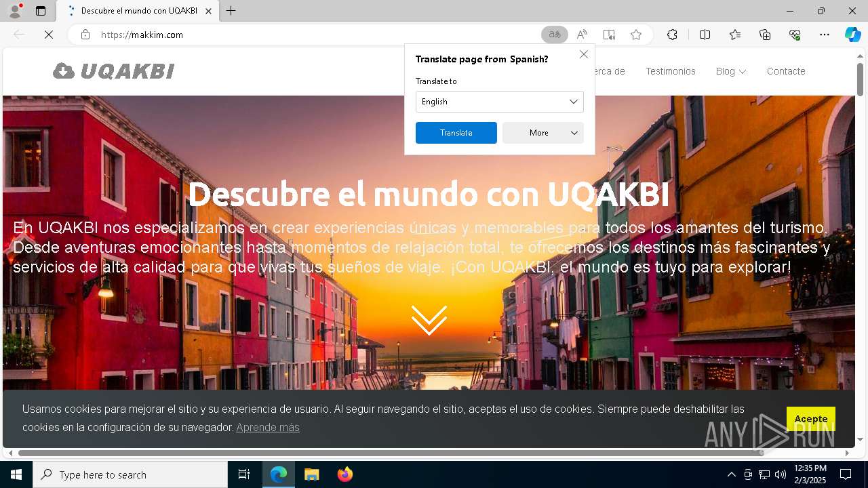
Task: Toggle Split screen view
Action: 705,35
